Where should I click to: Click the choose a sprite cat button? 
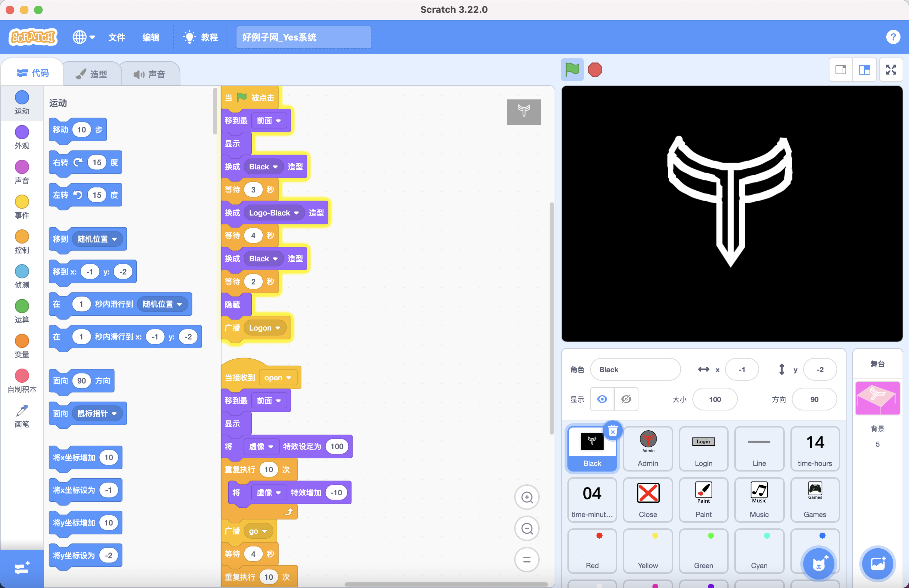818,563
